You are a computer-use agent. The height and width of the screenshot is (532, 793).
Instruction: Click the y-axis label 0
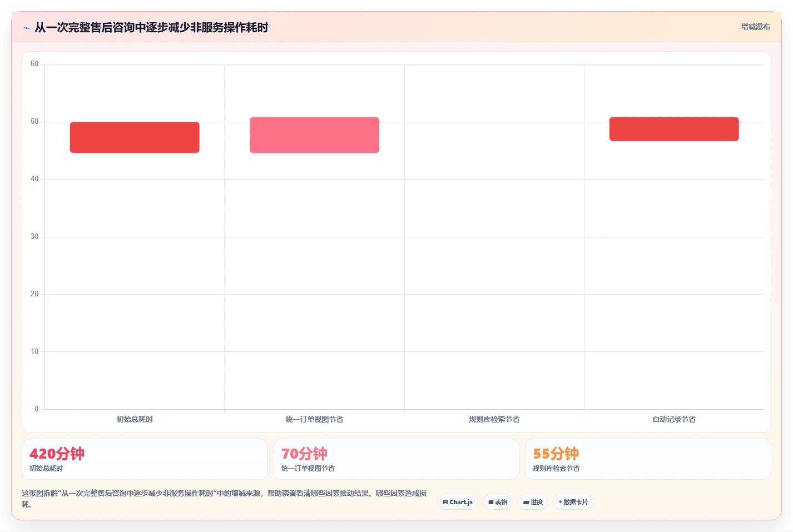click(37, 409)
